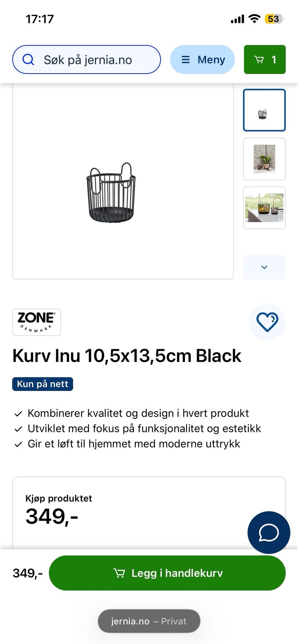Tap the battery indicator in status bar

273,19
